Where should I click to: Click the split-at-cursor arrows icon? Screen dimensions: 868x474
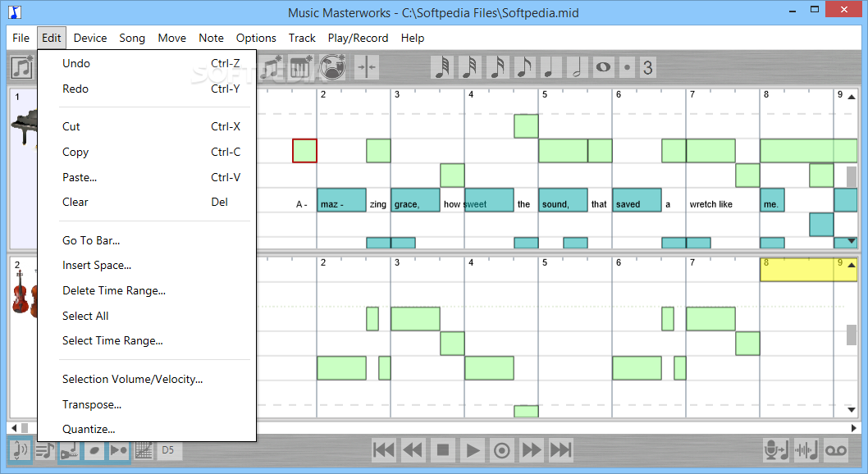pyautogui.click(x=367, y=67)
